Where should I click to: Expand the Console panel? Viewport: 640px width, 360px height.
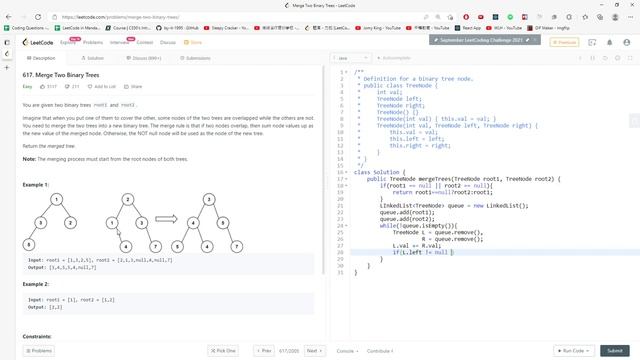pos(347,351)
